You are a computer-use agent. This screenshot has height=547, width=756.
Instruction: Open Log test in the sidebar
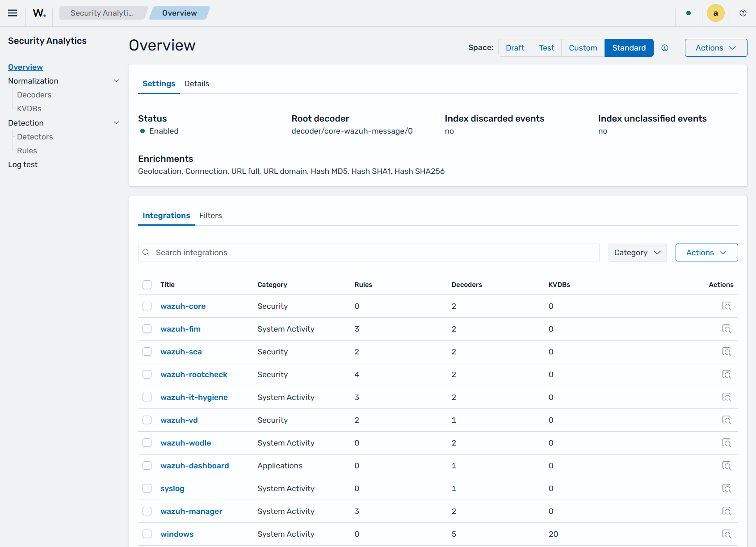23,164
